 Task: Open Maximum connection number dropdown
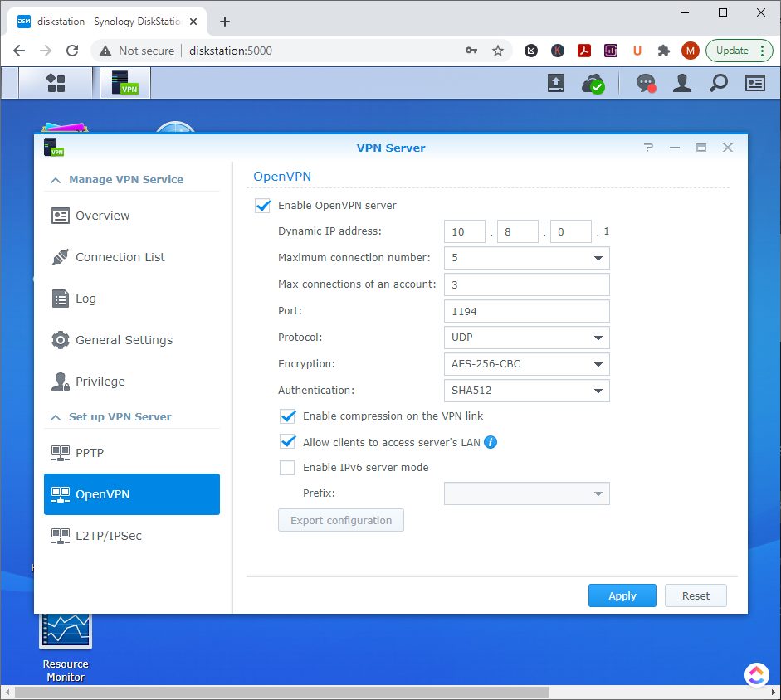(x=526, y=258)
